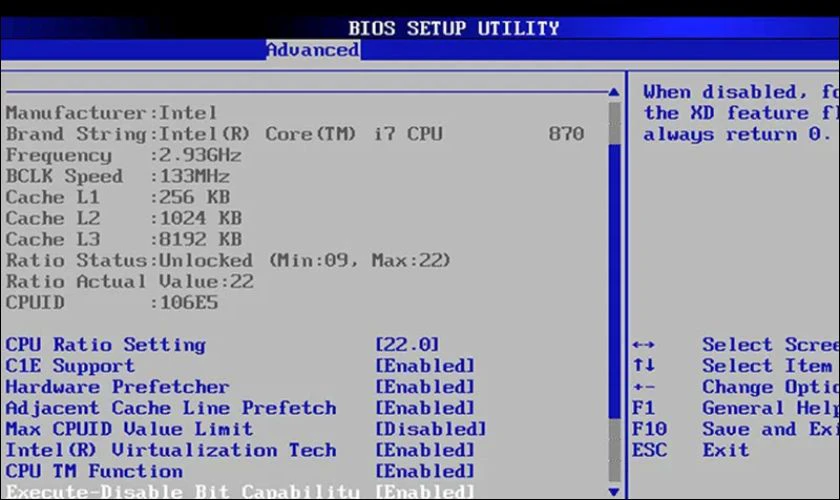Click the plus-minus key hint
This screenshot has height=500, width=840.
643,387
